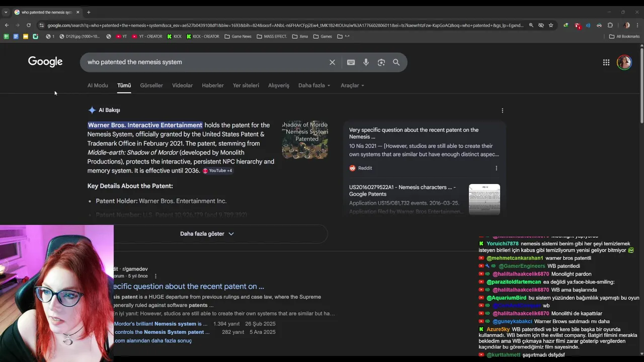
Task: Open the patent document thumbnail image
Action: click(485, 199)
